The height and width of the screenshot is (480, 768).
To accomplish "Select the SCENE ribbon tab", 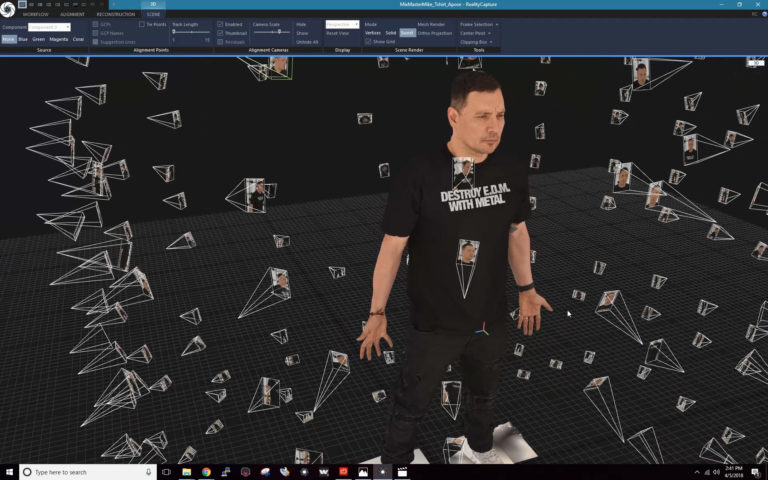I will click(153, 14).
